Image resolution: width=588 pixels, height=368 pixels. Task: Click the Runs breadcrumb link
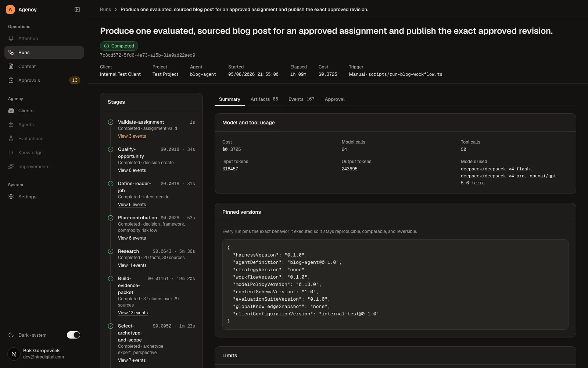pyautogui.click(x=105, y=10)
